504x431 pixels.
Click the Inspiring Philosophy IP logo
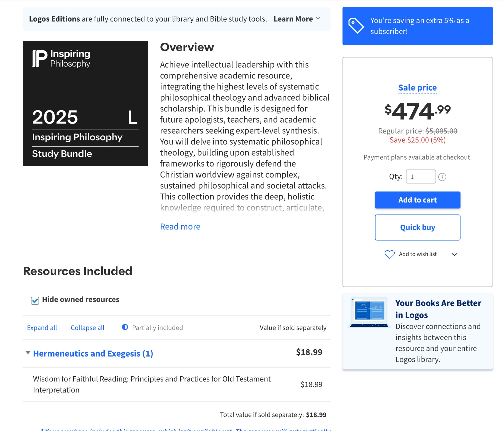click(x=40, y=58)
